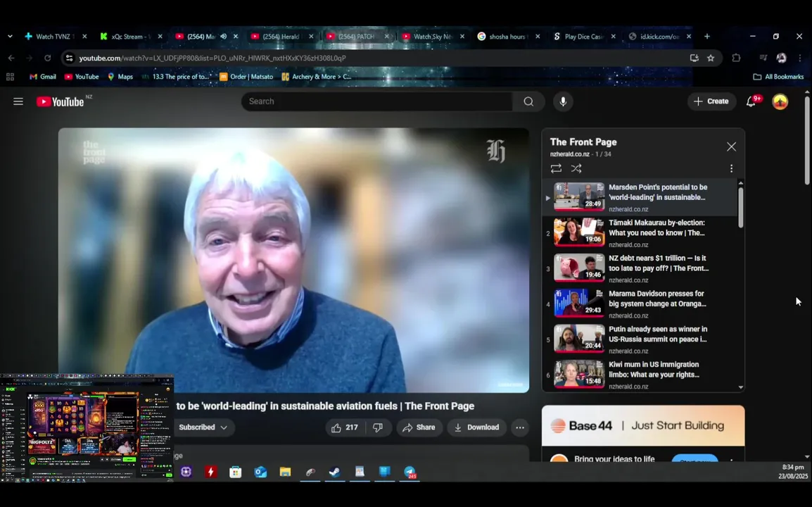The width and height of the screenshot is (812, 507).
Task: View site information in address bar
Action: [69, 58]
